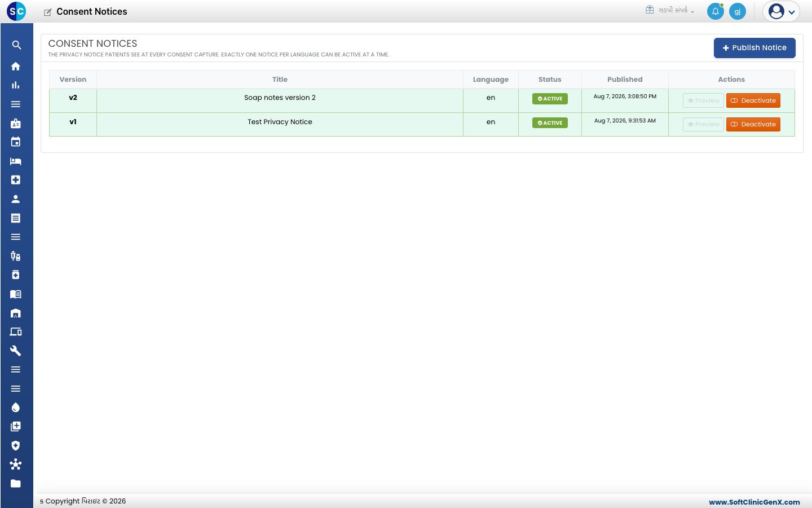812x508 pixels.
Task: Preview the Test Privacy Notice
Action: (x=703, y=124)
